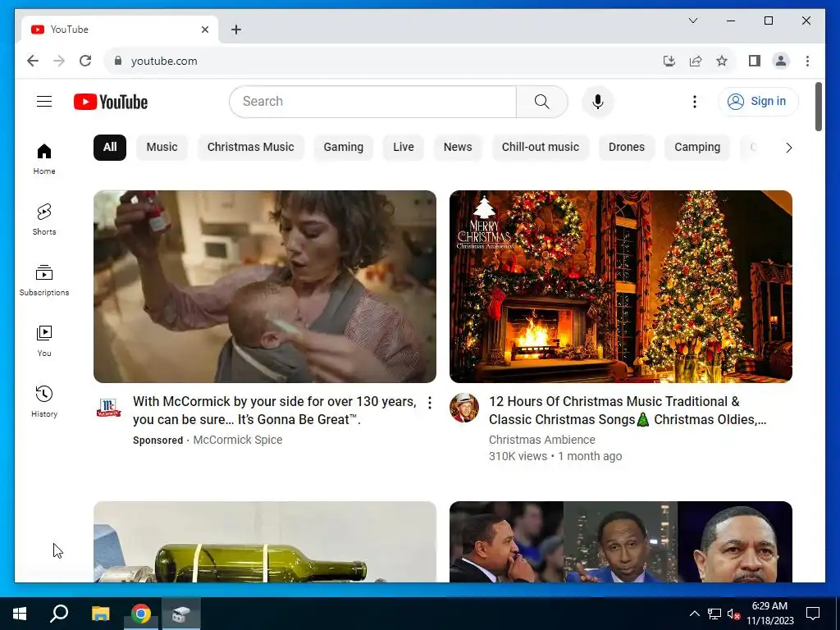Open options menu for McCormick ad

430,403
